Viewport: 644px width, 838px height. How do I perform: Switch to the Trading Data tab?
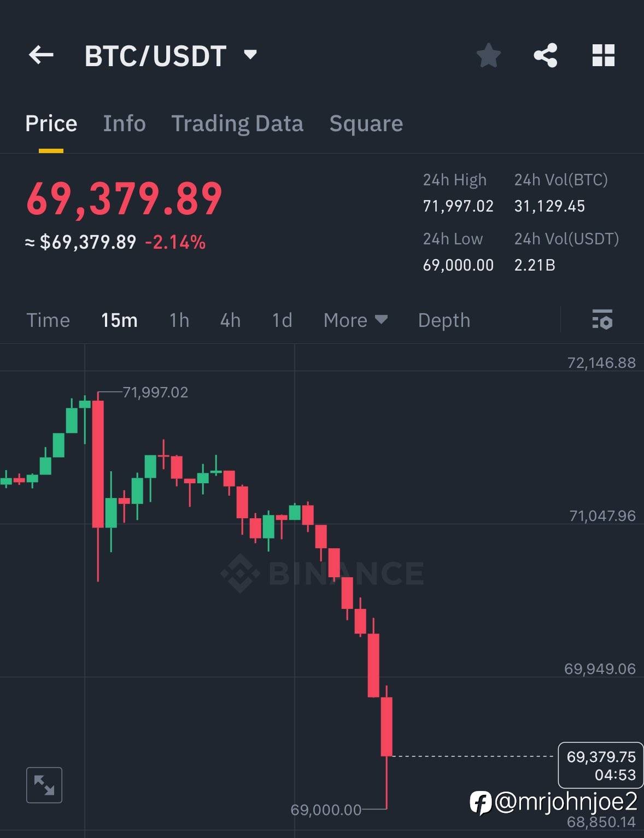click(x=237, y=124)
